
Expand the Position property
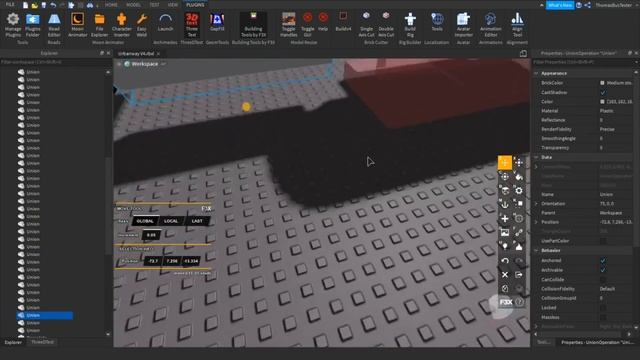[536, 222]
